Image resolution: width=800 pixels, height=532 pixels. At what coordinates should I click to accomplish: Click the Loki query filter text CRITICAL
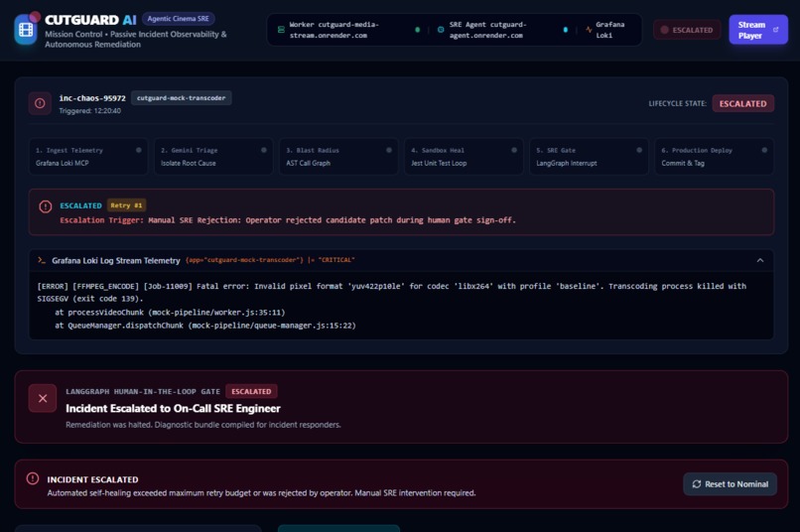click(x=270, y=260)
